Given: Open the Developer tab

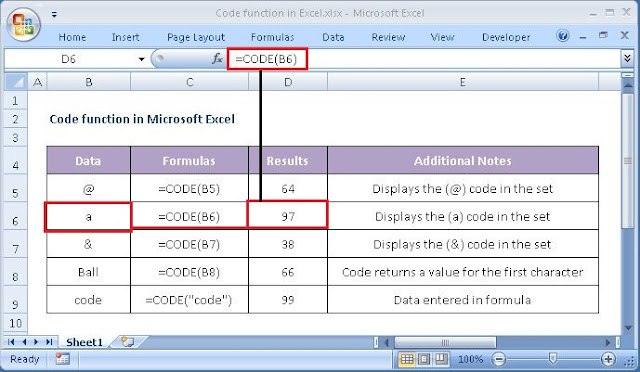Looking at the screenshot, I should point(506,37).
